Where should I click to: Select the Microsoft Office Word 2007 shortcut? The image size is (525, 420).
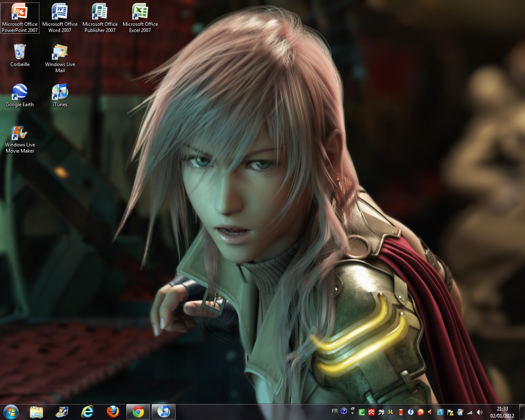[60, 18]
